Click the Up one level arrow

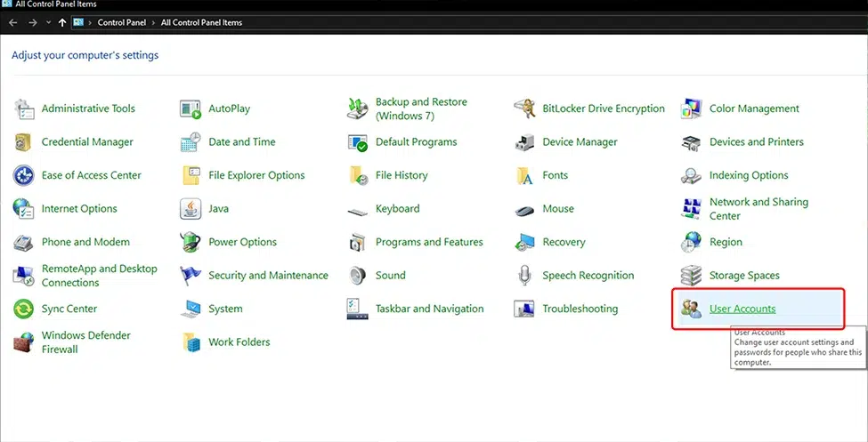click(61, 22)
